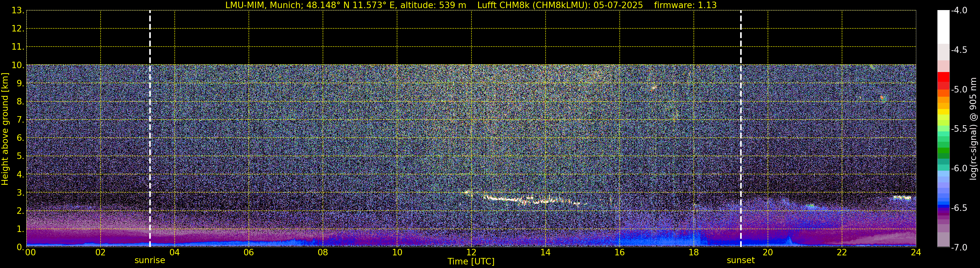Viewport: 980px width, 268px height.
Task: Click the y-axis tick label '5'
Action: (20, 156)
